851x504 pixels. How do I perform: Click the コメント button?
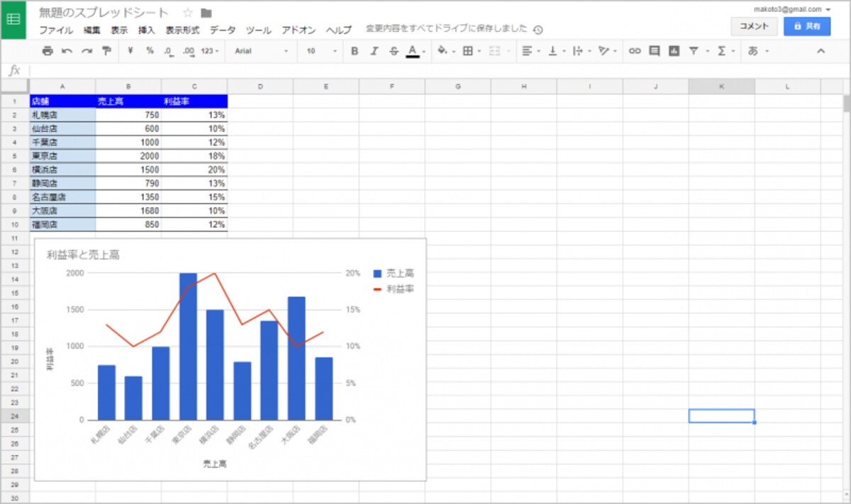(754, 26)
